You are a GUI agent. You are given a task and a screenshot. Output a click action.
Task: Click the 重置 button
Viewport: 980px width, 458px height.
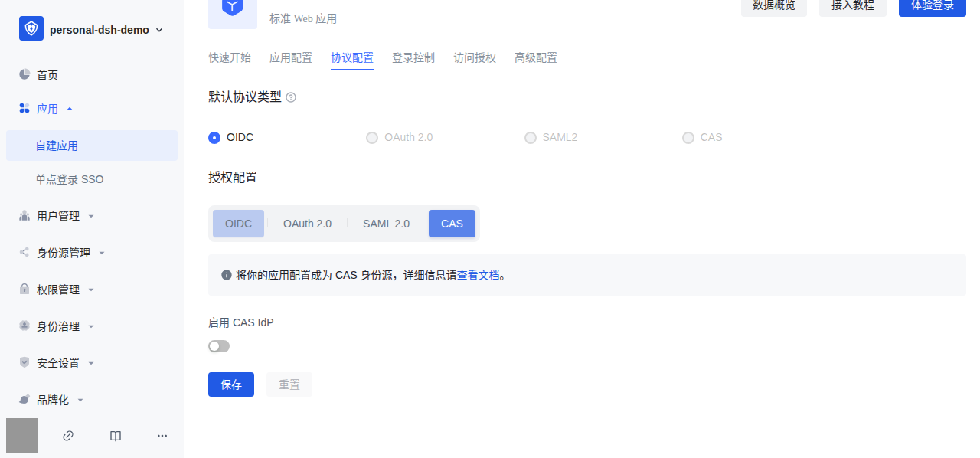point(289,384)
